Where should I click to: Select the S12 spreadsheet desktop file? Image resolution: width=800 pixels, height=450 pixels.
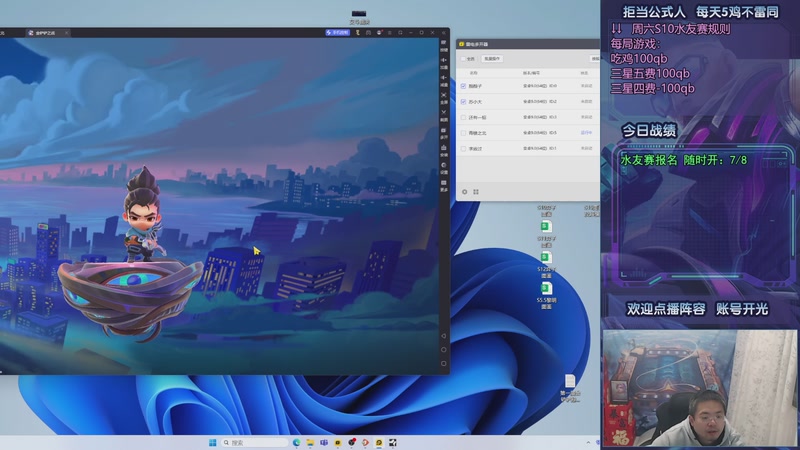click(546, 263)
